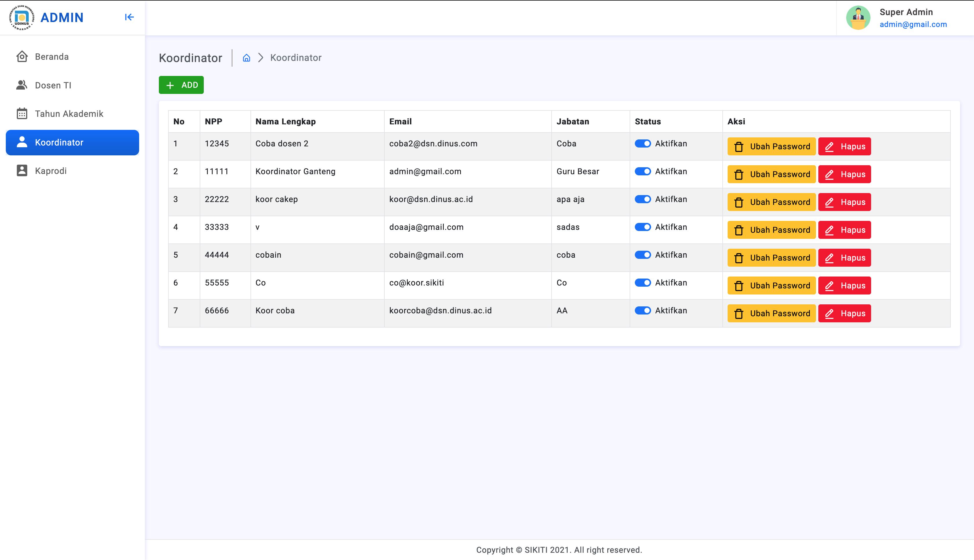
Task: Click pencil icon in koor cakep row
Action: click(829, 202)
